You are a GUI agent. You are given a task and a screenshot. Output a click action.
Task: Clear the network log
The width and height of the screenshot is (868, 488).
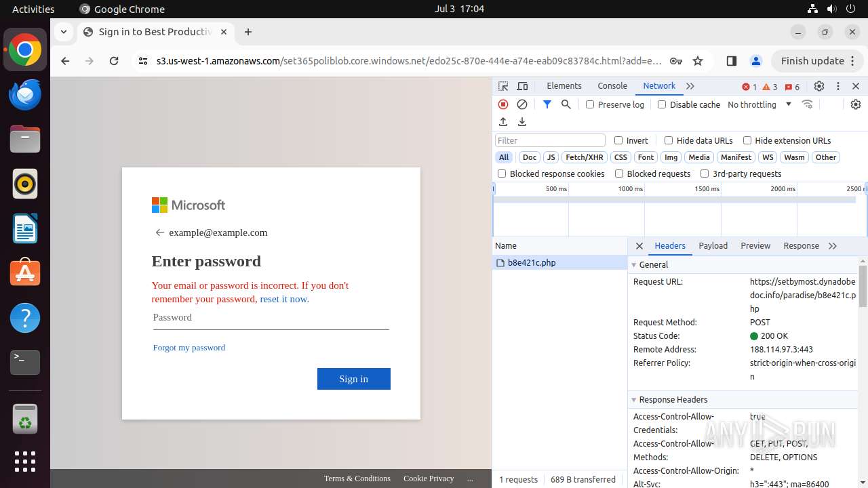click(522, 104)
